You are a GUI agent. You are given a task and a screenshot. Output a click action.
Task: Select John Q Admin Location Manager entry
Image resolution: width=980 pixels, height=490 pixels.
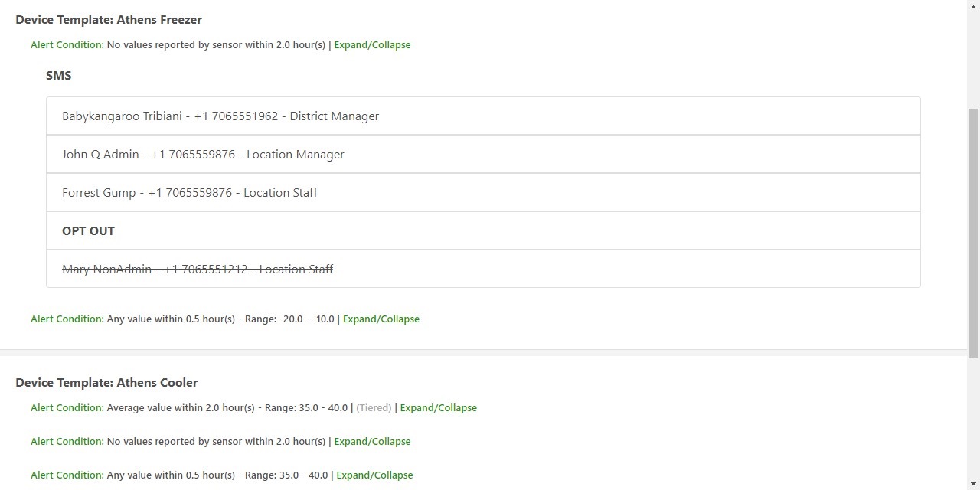point(203,154)
